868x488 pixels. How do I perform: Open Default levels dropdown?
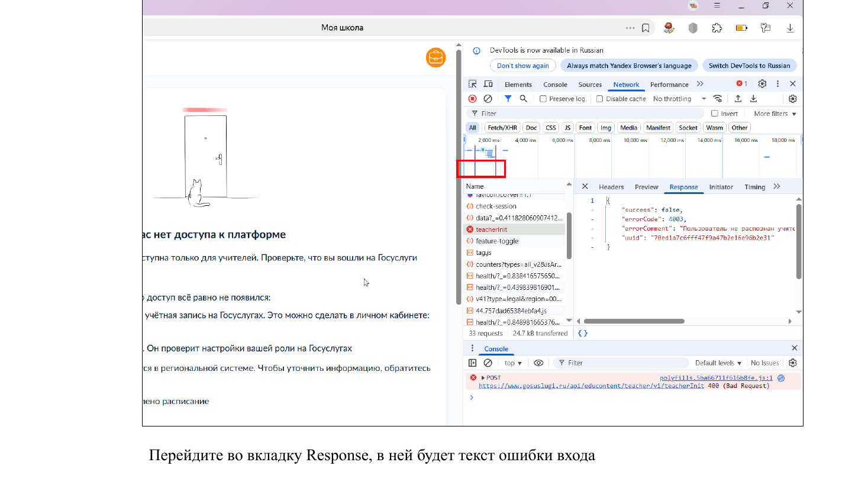pos(718,363)
